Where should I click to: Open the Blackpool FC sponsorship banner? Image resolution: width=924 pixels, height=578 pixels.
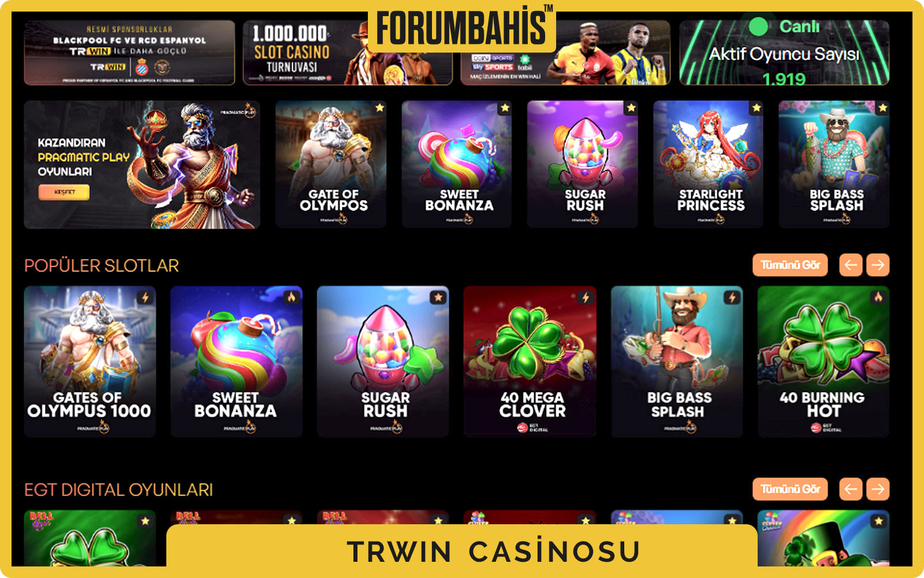tap(129, 53)
